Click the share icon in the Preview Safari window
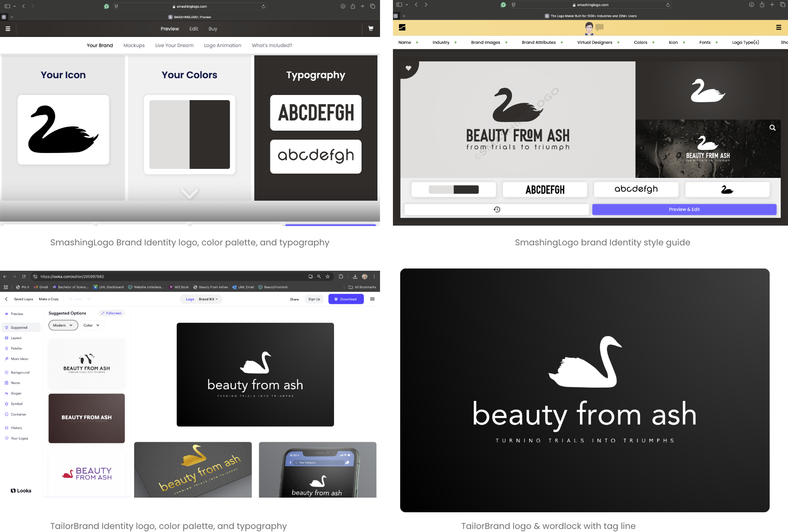This screenshot has width=788, height=532. pos(353,6)
